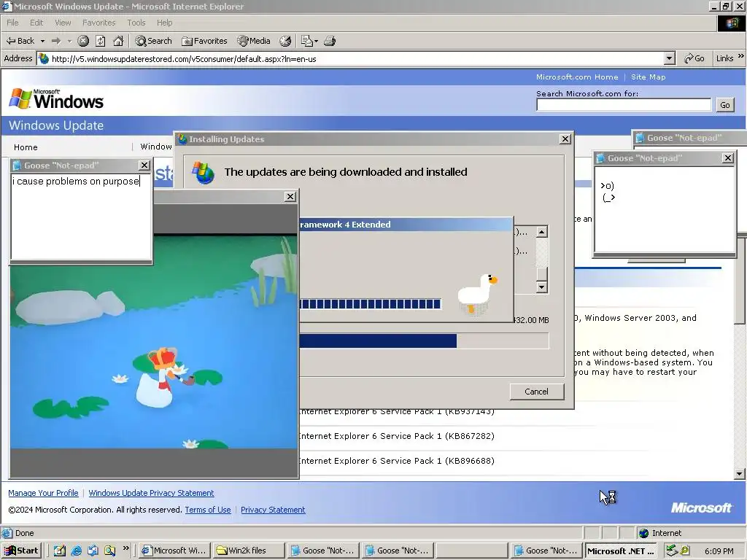The width and height of the screenshot is (747, 560).
Task: Open Windows Update Privacy Statement link
Action: tap(151, 493)
